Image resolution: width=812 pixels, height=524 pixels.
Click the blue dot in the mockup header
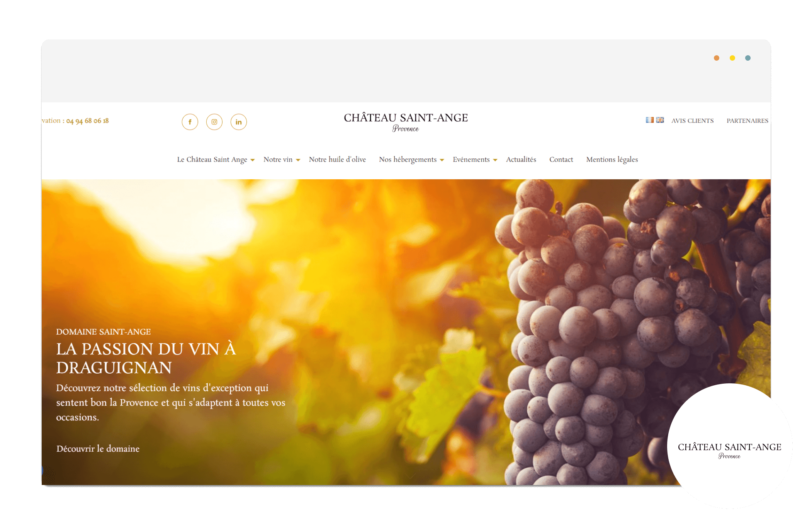[747, 58]
